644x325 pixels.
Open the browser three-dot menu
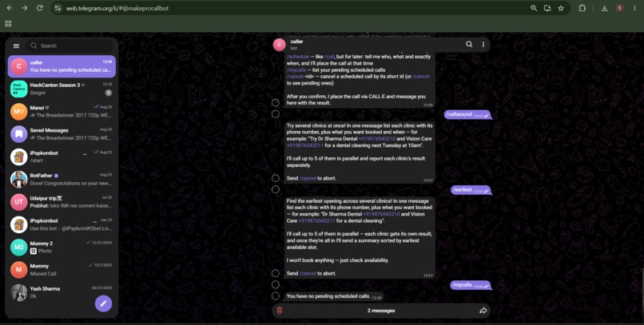(x=634, y=8)
